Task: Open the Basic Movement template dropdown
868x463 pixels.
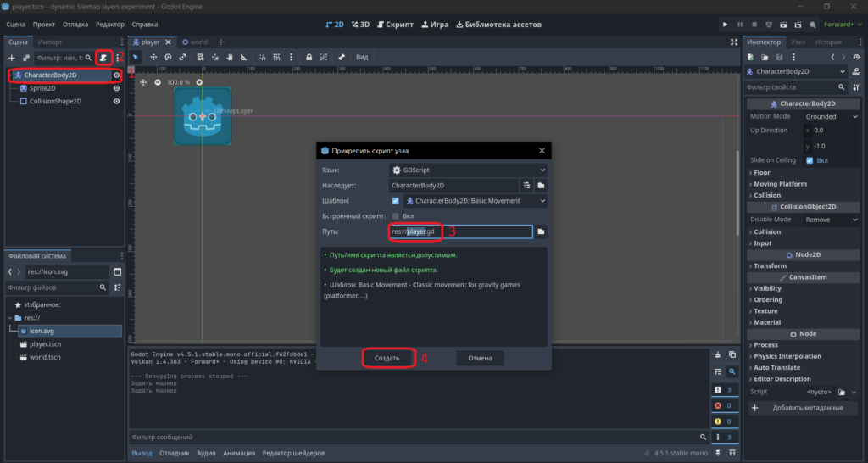Action: pyautogui.click(x=475, y=201)
